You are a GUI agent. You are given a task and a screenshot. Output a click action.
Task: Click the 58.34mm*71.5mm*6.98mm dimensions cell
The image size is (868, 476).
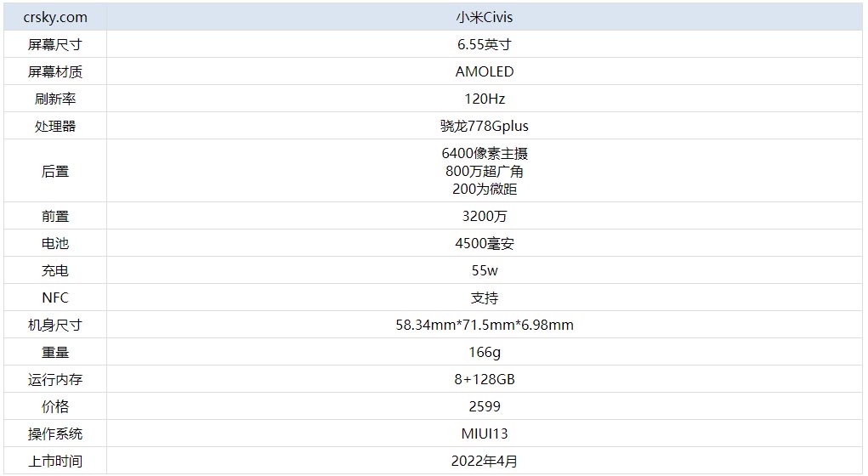(x=485, y=325)
